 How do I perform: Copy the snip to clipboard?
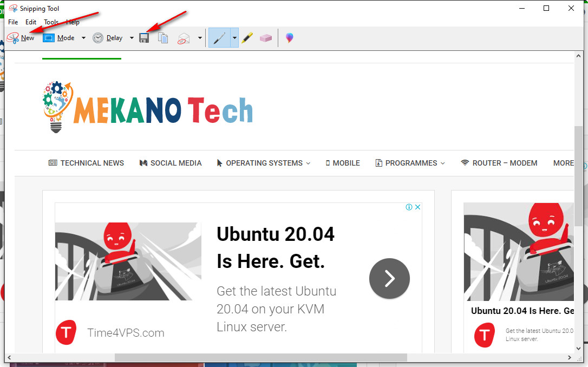(x=163, y=38)
